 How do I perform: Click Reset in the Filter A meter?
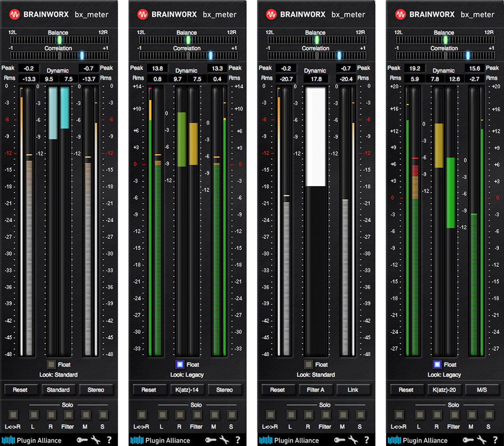(x=278, y=390)
